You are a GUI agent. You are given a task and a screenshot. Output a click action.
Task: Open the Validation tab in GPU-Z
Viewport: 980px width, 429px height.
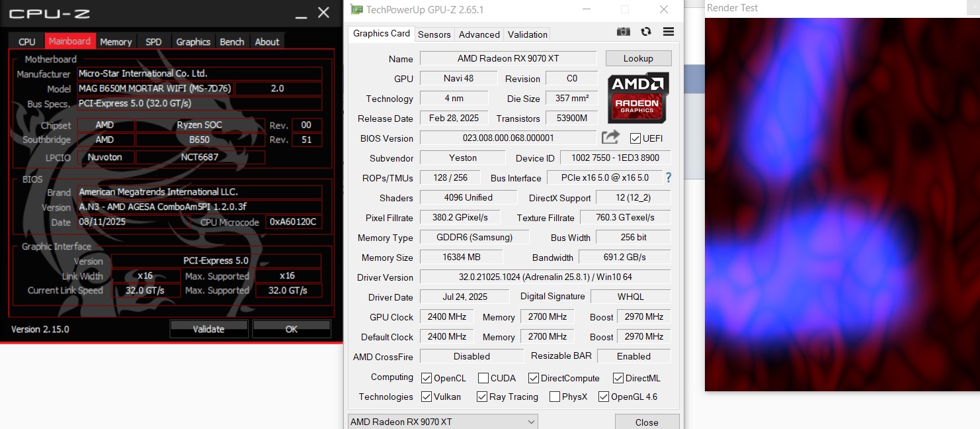point(528,34)
